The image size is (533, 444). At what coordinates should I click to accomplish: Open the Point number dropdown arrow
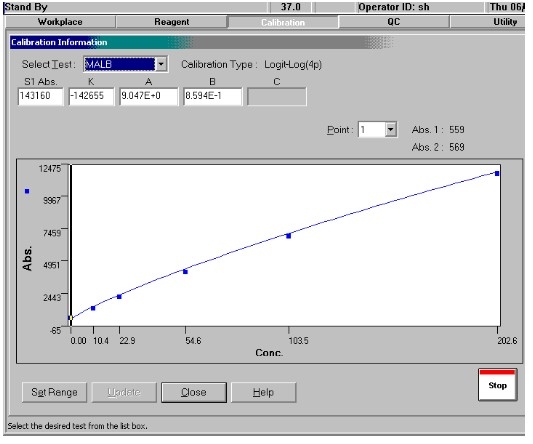pyautogui.click(x=391, y=130)
